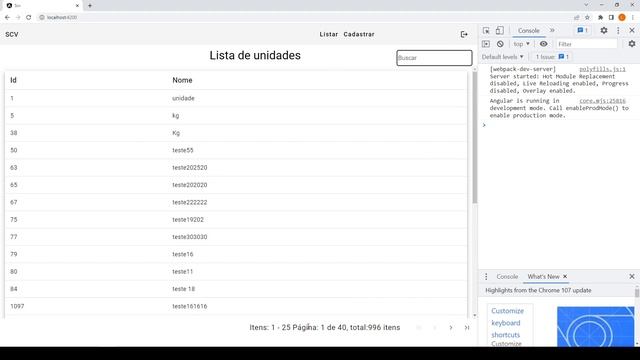Close the DevTools panel
This screenshot has height=360, width=640.
pyautogui.click(x=632, y=31)
